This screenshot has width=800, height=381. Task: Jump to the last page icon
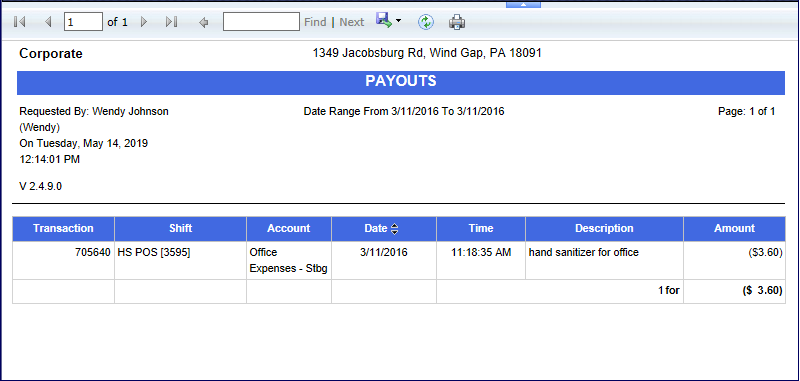point(171,22)
